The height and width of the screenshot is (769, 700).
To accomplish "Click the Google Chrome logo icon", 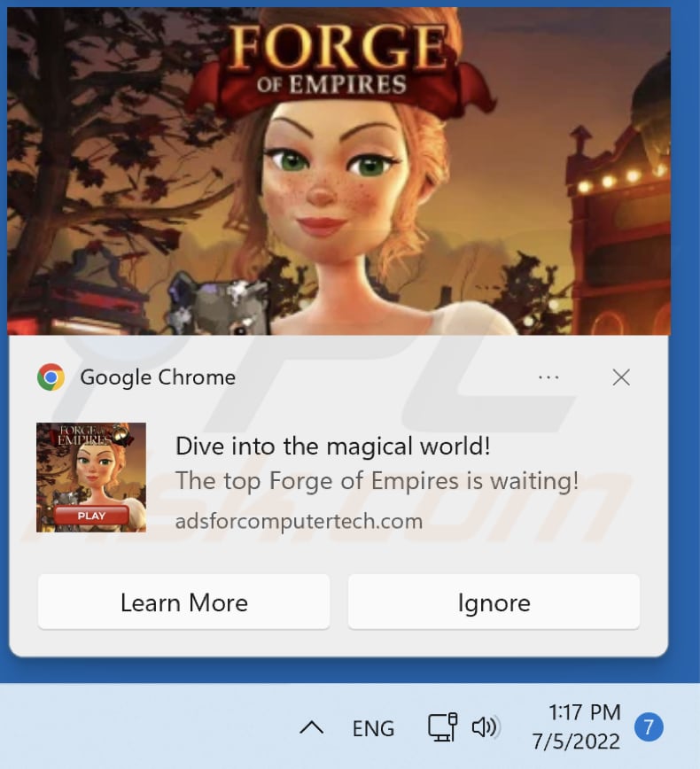I will coord(51,377).
